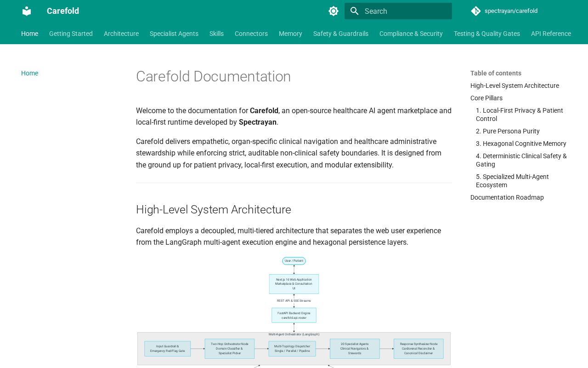Image resolution: width=588 pixels, height=368 pixels.
Task: Focus the Search input field
Action: [x=398, y=11]
